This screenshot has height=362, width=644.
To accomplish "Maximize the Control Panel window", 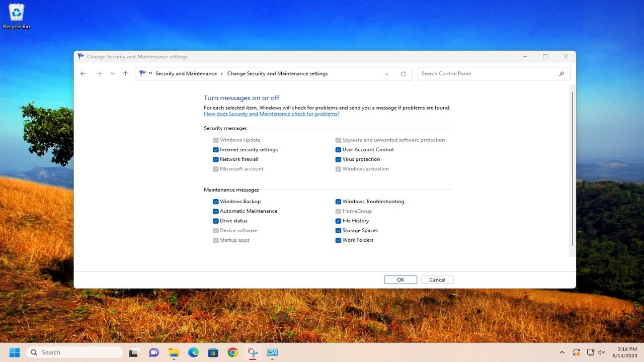I will pos(545,57).
